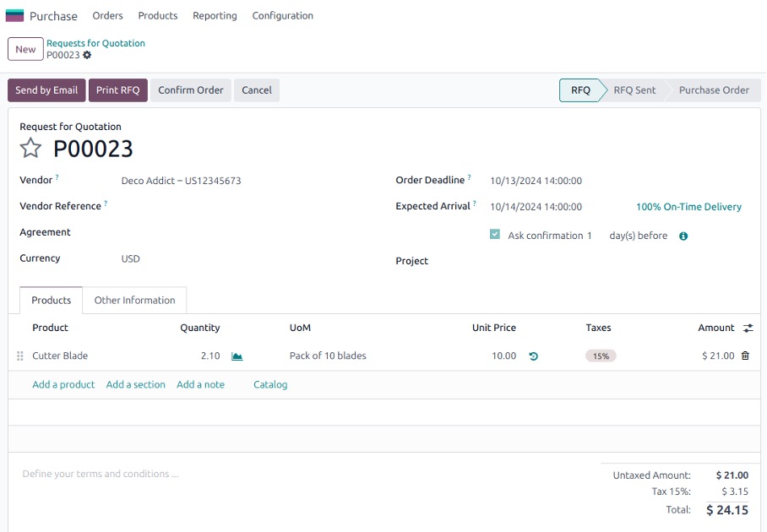This screenshot has width=767, height=532.
Task: Show help tooltip beside Expected Arrival
Action: (x=475, y=203)
